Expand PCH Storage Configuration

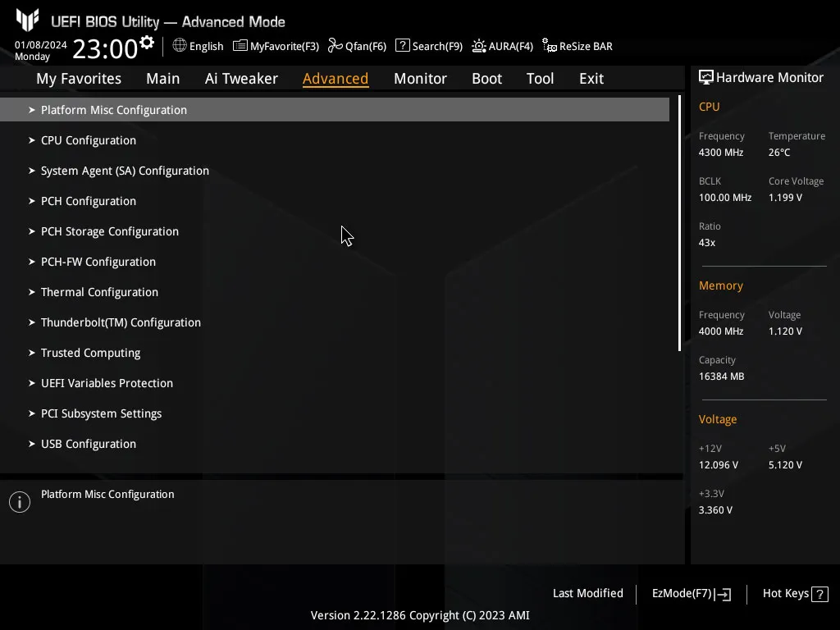pyautogui.click(x=110, y=231)
